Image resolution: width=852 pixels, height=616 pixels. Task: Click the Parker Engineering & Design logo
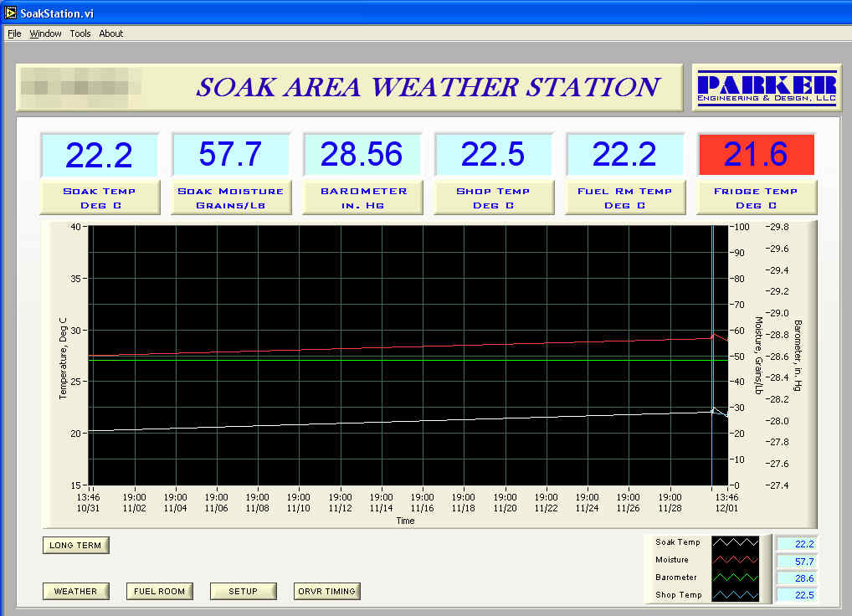(x=766, y=87)
